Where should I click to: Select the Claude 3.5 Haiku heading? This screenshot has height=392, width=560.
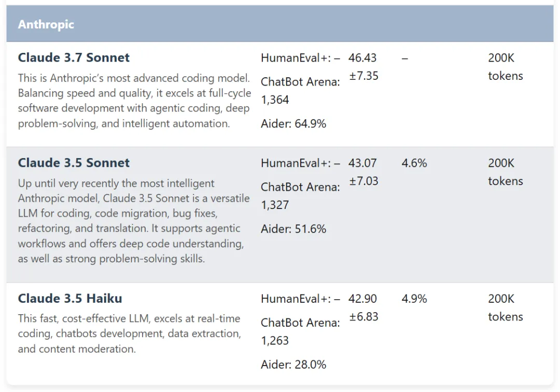point(70,299)
